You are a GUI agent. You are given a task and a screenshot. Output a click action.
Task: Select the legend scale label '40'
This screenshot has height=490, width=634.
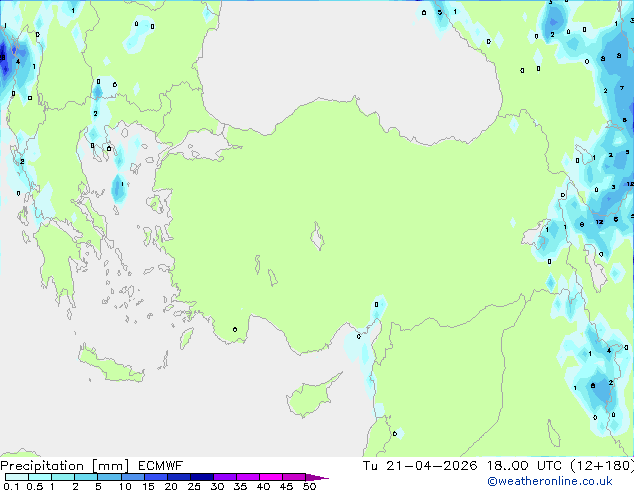263,486
